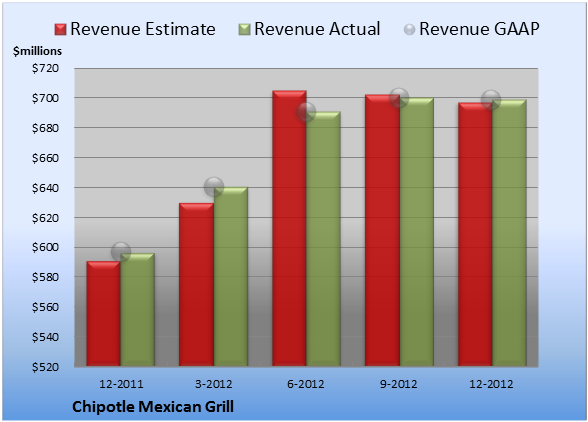Click the 'Chipotle Mexican Grill' chart title
Image resolution: width=588 pixels, height=422 pixels.
point(153,407)
